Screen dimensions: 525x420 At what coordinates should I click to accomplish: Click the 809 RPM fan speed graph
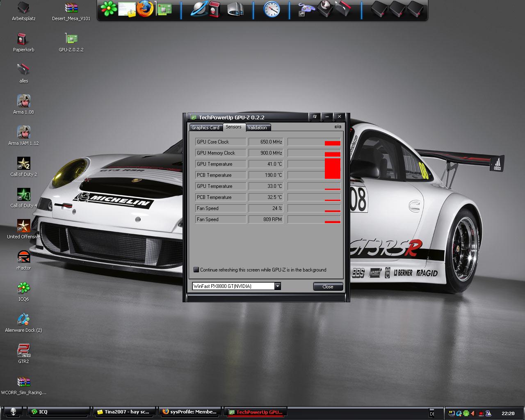tap(314, 219)
